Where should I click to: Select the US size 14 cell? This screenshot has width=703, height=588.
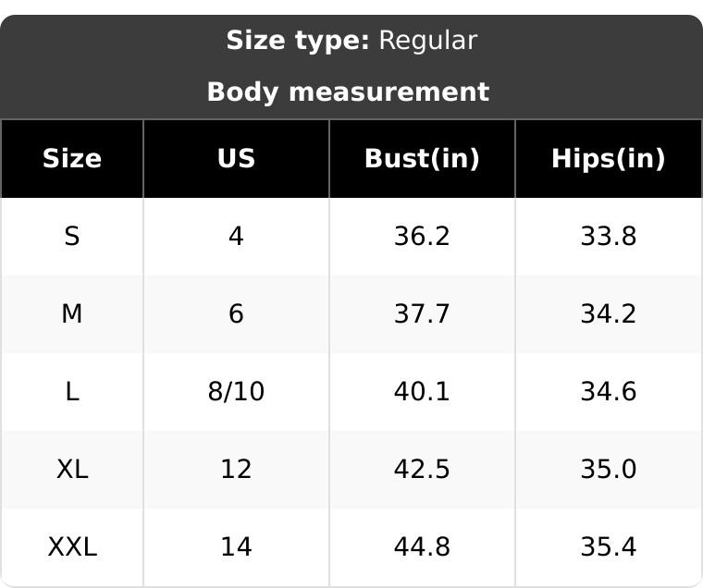(236, 547)
